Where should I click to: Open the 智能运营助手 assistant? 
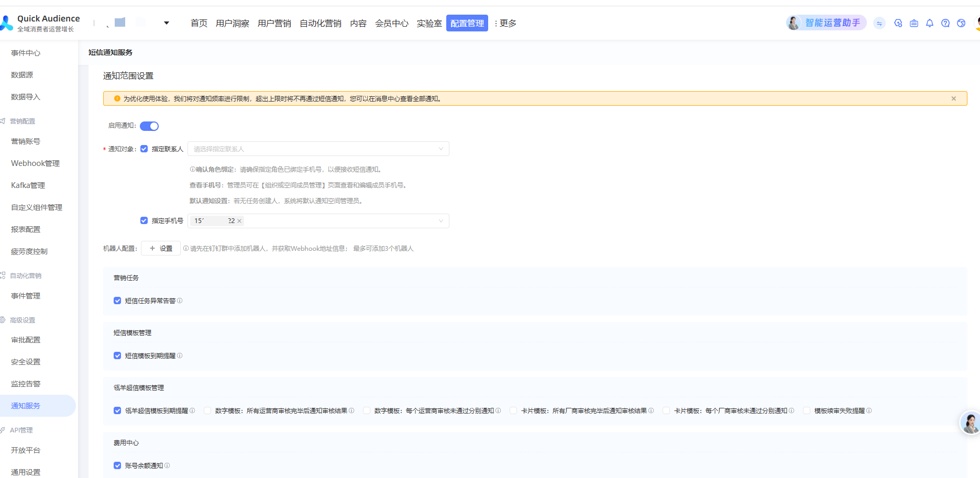[x=826, y=23]
